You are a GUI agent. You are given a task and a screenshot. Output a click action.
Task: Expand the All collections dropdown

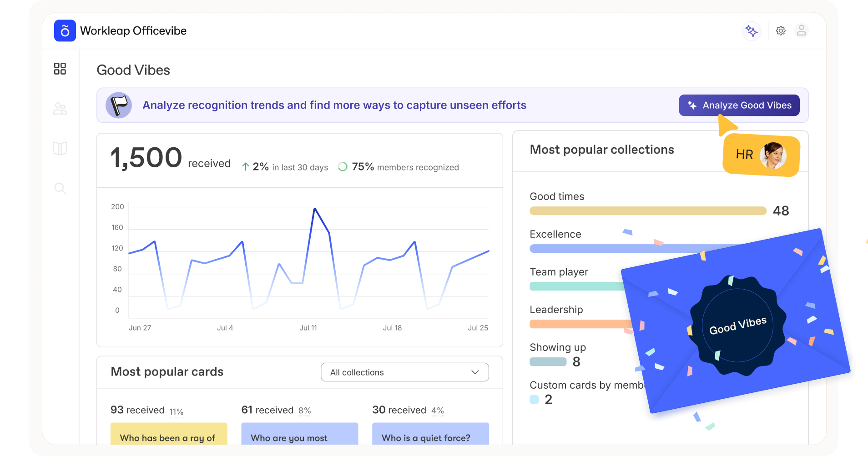[x=404, y=372]
